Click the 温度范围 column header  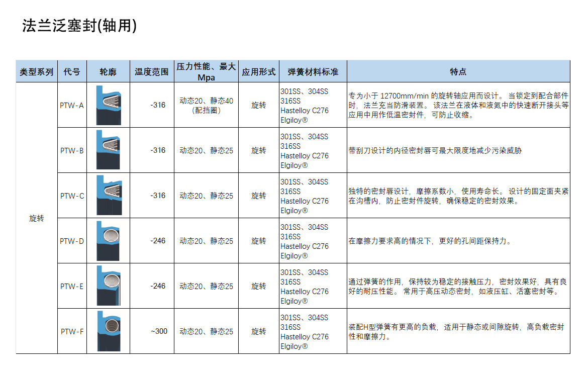(x=152, y=71)
